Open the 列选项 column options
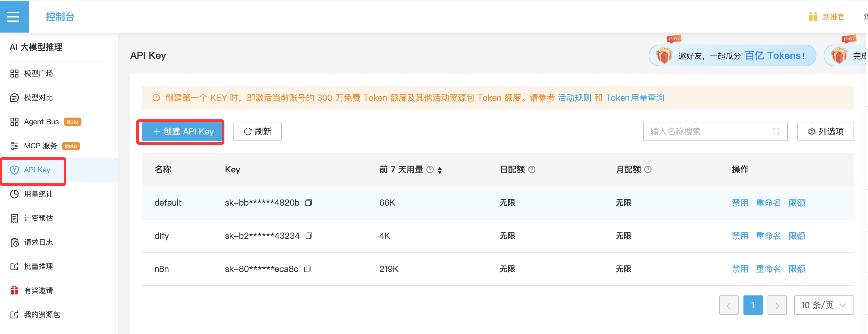 tap(825, 131)
